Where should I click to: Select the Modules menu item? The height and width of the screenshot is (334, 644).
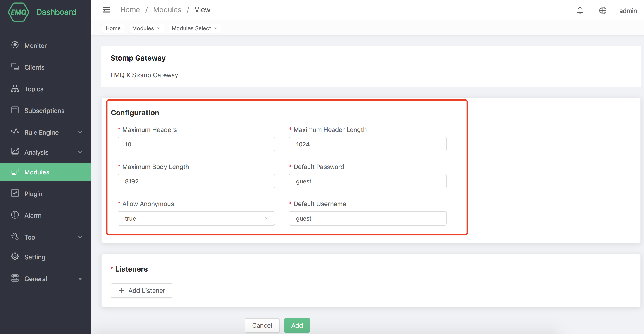point(45,172)
